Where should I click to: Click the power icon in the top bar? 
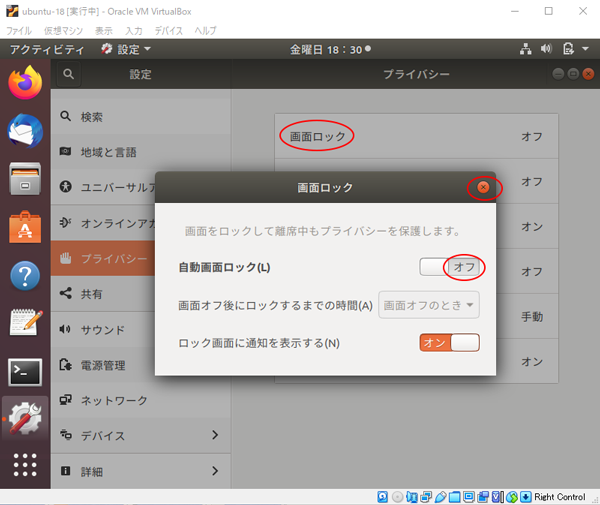(568, 49)
